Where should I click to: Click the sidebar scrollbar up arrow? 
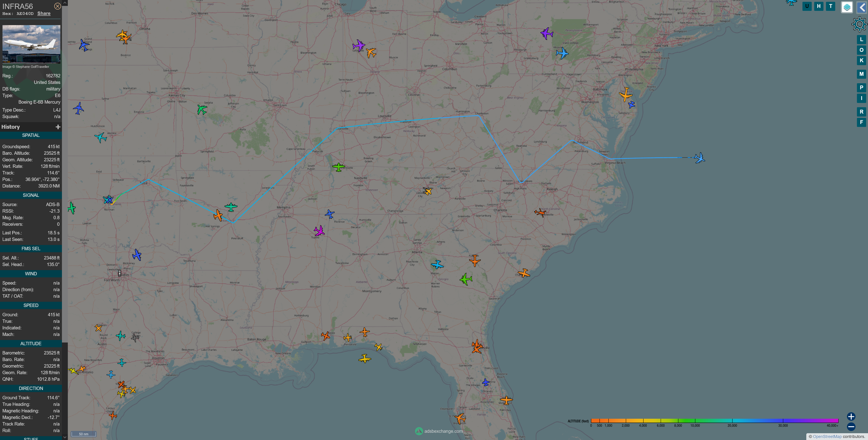click(x=65, y=3)
